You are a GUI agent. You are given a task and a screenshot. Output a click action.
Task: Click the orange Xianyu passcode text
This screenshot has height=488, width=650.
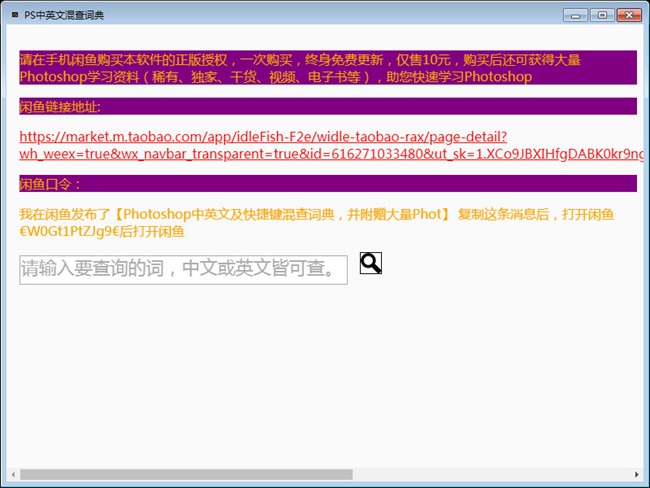[x=317, y=223]
